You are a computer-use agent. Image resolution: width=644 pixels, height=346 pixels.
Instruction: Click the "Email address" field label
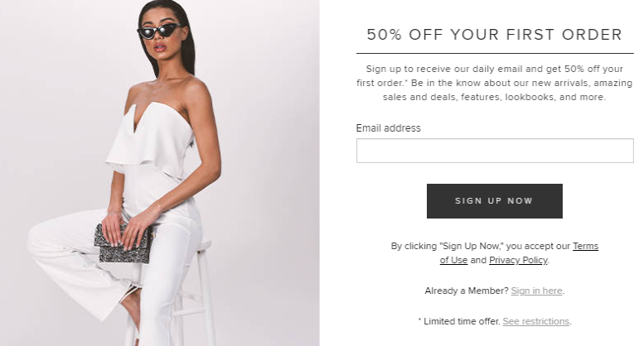[388, 128]
